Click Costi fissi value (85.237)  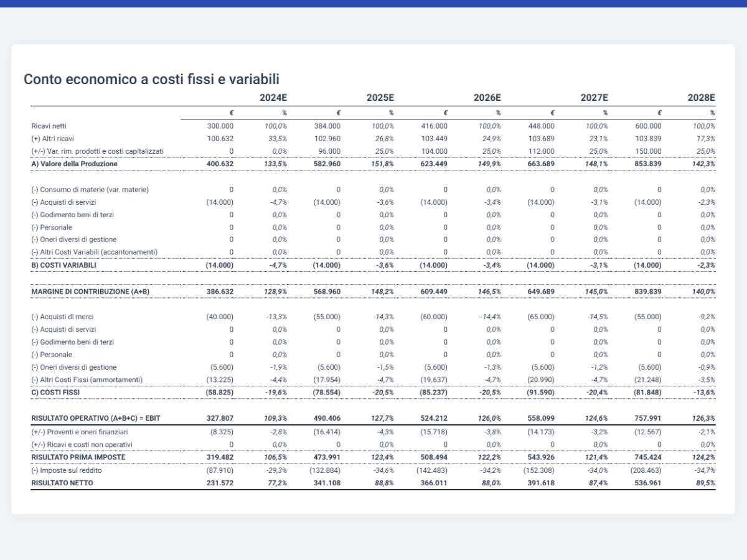[x=434, y=393]
